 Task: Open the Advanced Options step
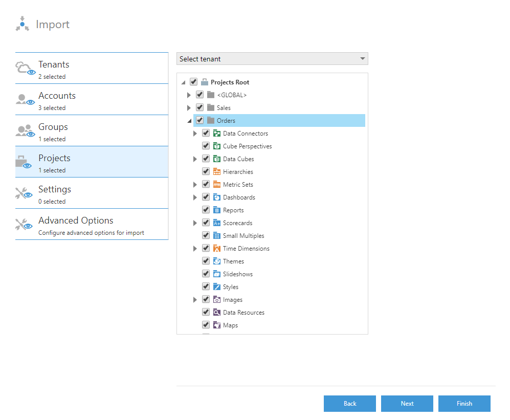(x=92, y=224)
